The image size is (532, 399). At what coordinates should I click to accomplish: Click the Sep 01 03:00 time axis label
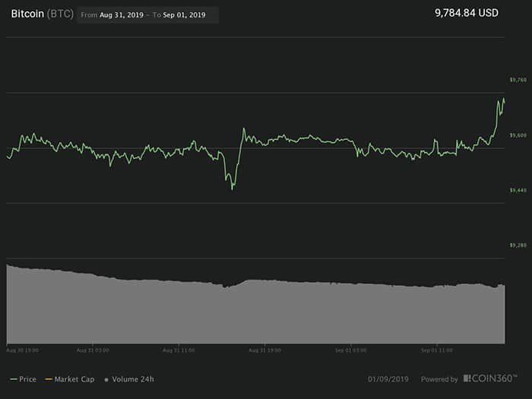click(351, 350)
